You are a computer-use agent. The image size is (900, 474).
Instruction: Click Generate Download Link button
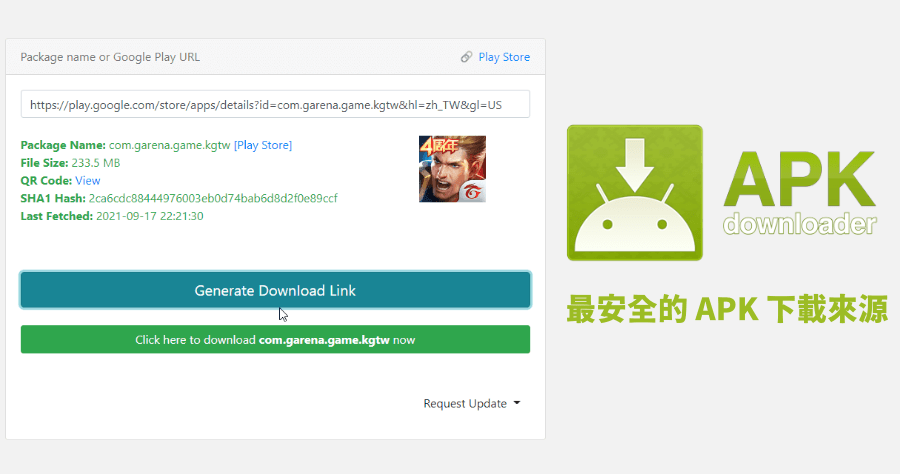point(276,290)
